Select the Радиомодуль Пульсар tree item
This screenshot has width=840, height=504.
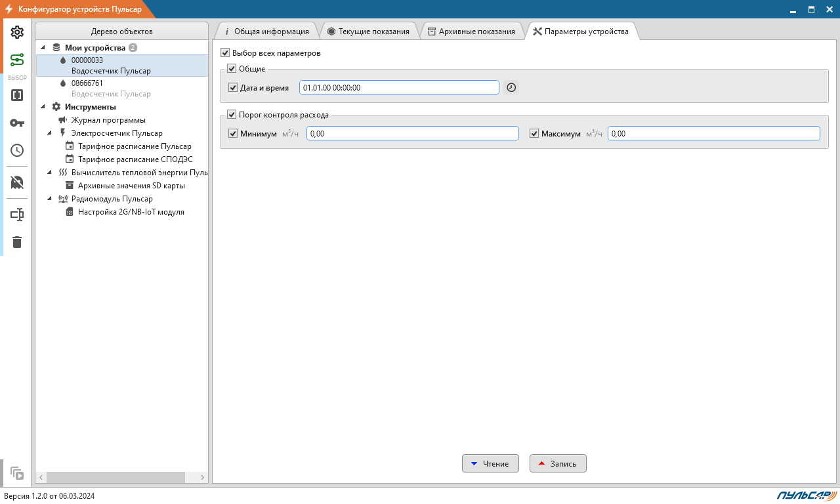point(112,199)
